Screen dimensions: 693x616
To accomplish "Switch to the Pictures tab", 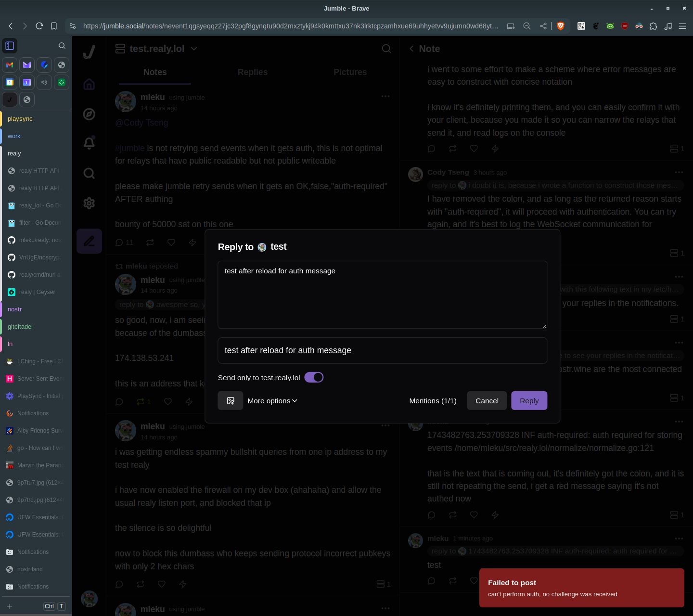I will (x=350, y=72).
